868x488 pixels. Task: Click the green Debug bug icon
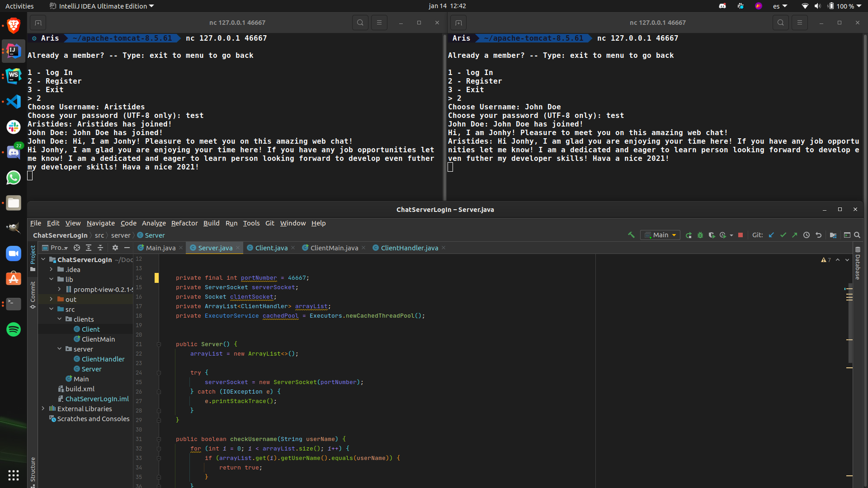point(700,235)
